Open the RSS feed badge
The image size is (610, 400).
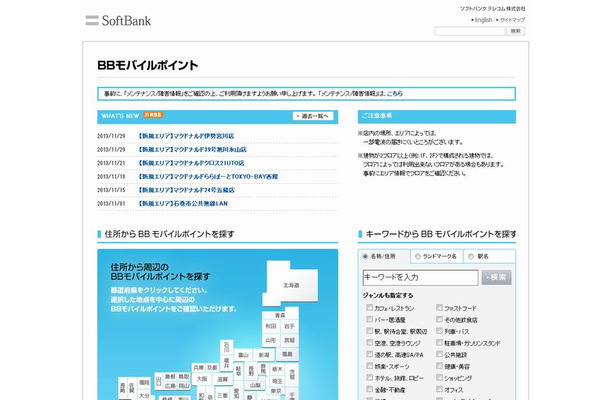tap(153, 115)
